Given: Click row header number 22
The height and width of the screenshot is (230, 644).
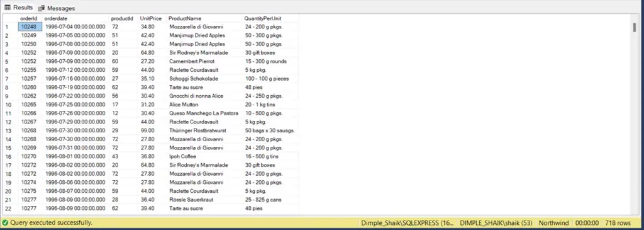Looking at the screenshot, I should coord(10,208).
